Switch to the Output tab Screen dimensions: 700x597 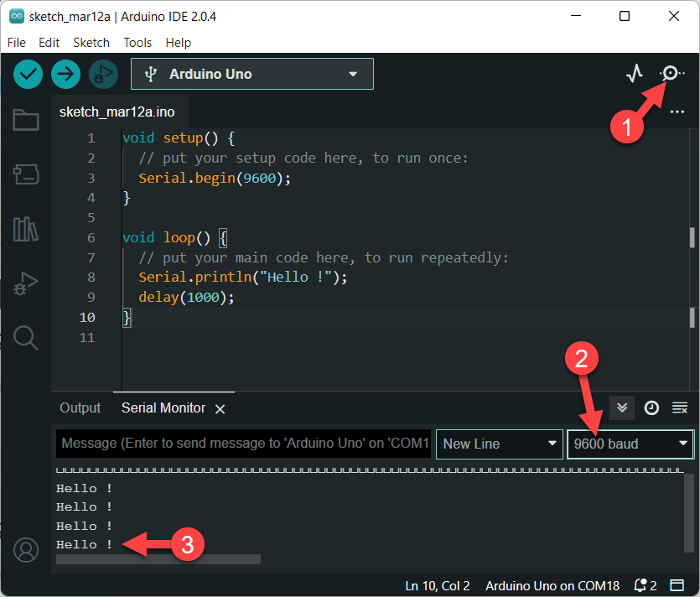(80, 408)
